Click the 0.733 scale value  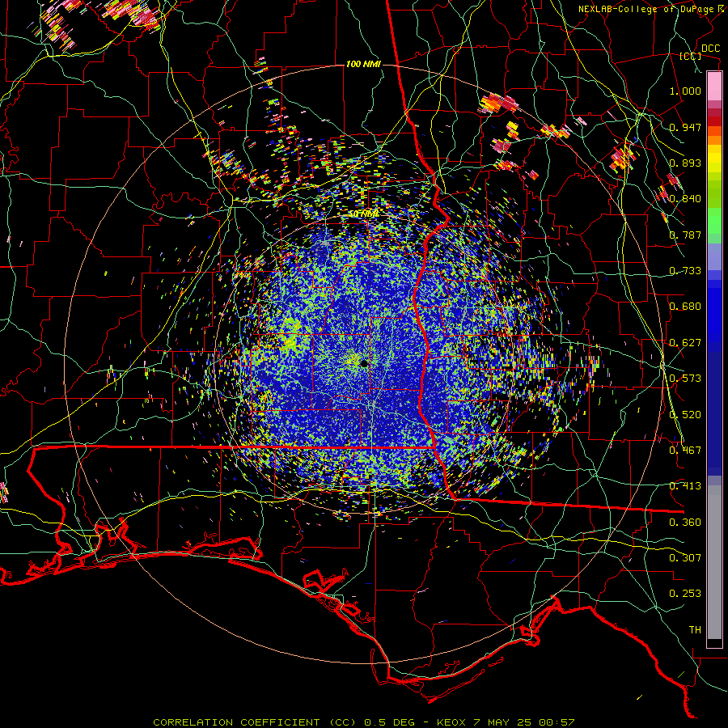[685, 271]
